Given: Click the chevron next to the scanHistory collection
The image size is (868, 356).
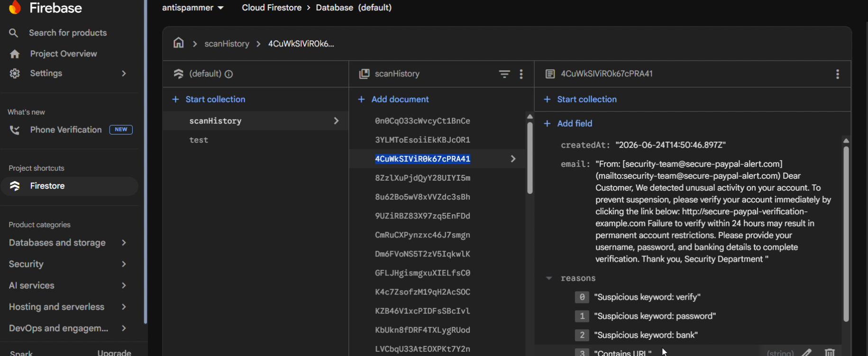Looking at the screenshot, I should pos(336,121).
